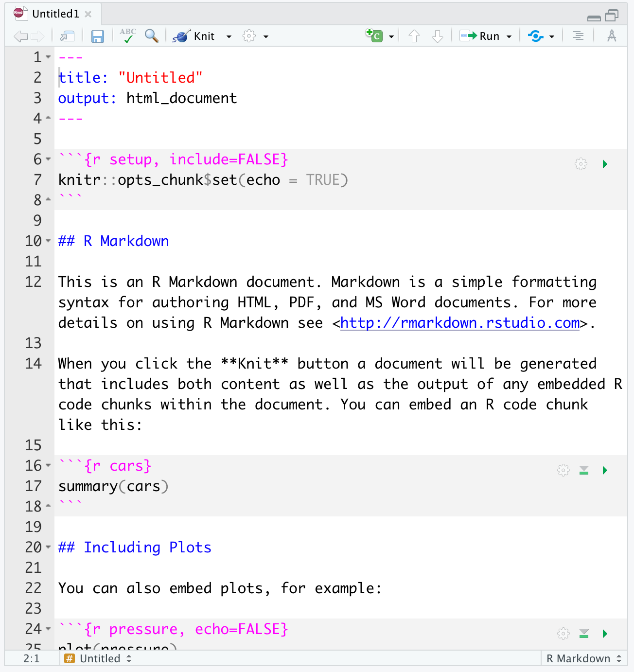Open the Run dropdown menu arrow
The height and width of the screenshot is (672, 634).
point(509,36)
